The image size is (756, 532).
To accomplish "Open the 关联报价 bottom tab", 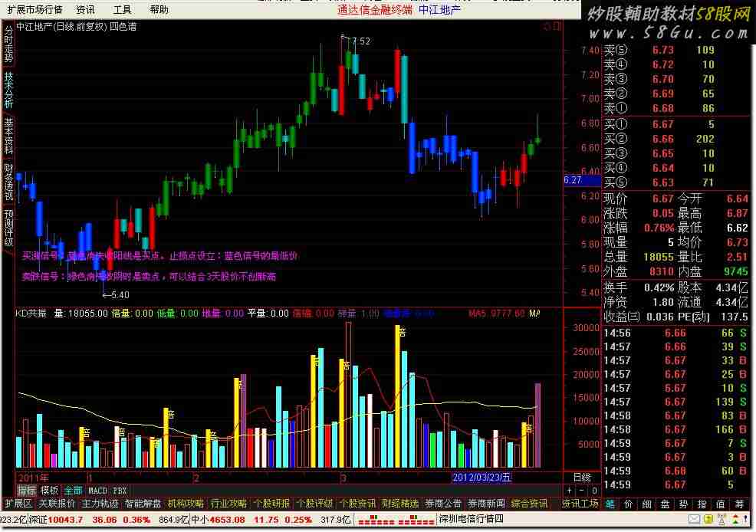I will click(x=57, y=504).
